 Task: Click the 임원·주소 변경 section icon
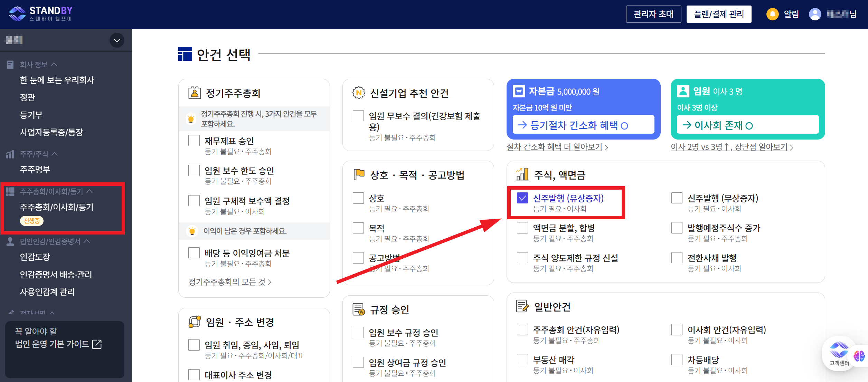click(x=195, y=322)
